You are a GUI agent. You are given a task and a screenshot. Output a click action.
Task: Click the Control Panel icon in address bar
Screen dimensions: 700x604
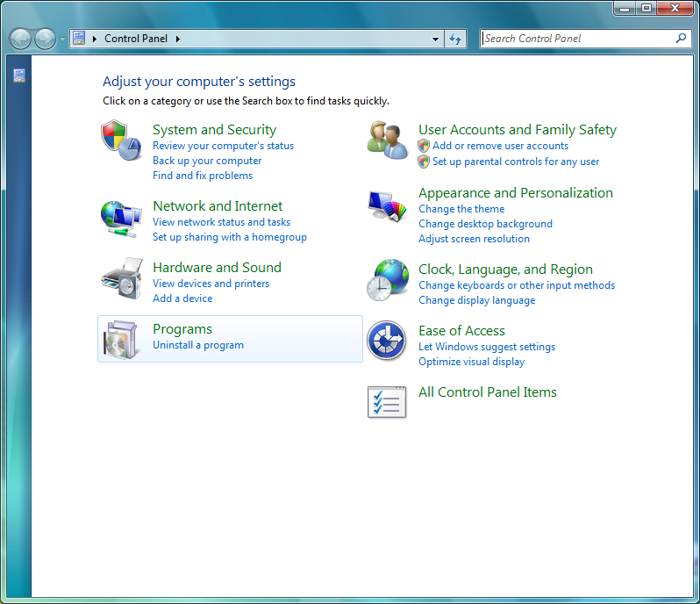point(79,38)
